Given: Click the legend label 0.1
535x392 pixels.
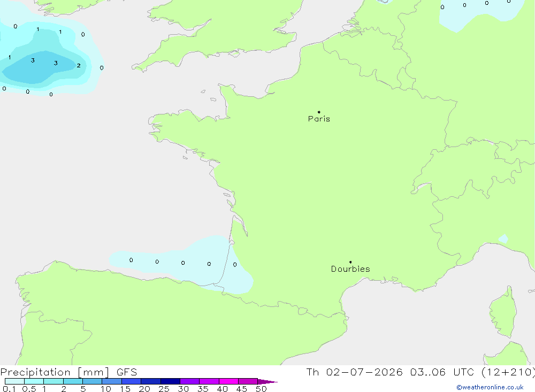Looking at the screenshot, I should point(9,389).
